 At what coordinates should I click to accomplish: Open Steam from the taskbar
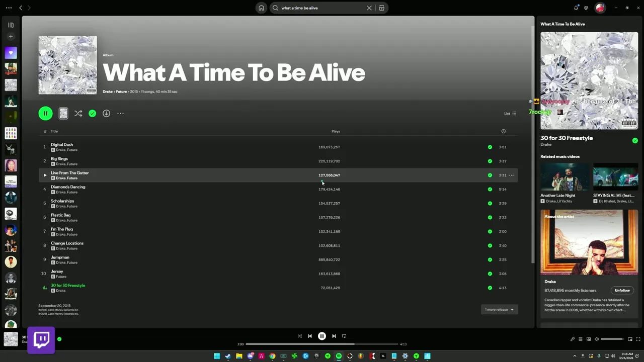click(x=228, y=356)
